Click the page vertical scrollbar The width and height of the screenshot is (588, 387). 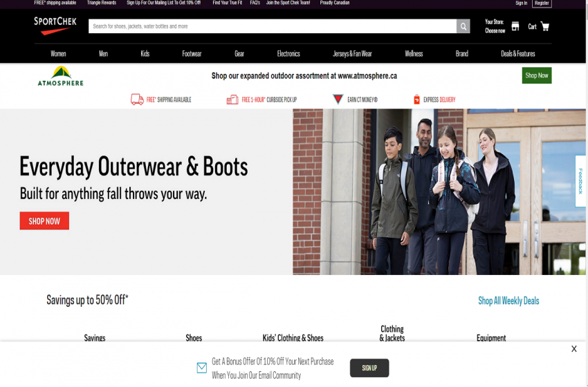pos(587,193)
